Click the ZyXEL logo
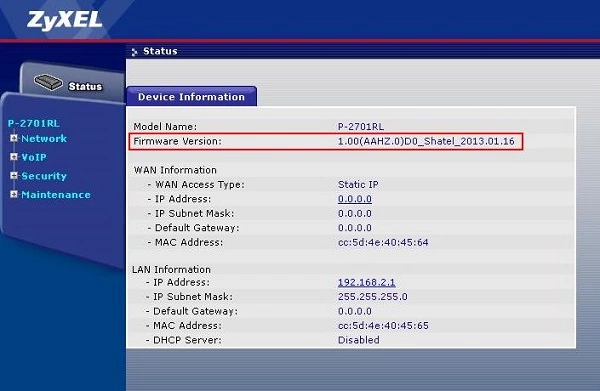Viewport: 600px width, 391px height. 64,20
